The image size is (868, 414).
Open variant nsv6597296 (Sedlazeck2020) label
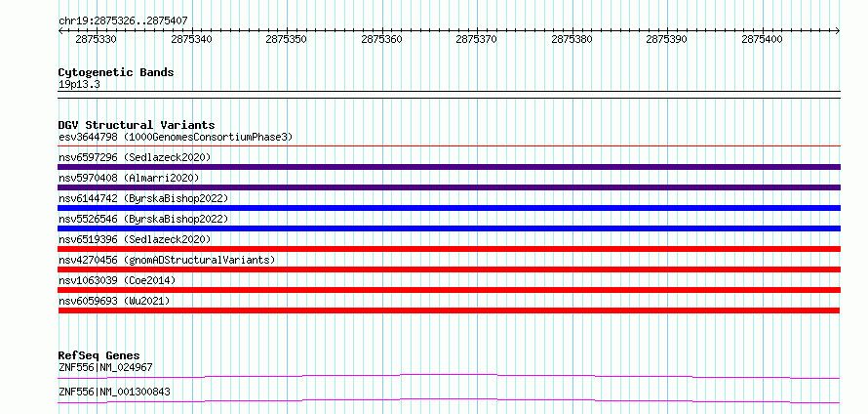click(135, 157)
